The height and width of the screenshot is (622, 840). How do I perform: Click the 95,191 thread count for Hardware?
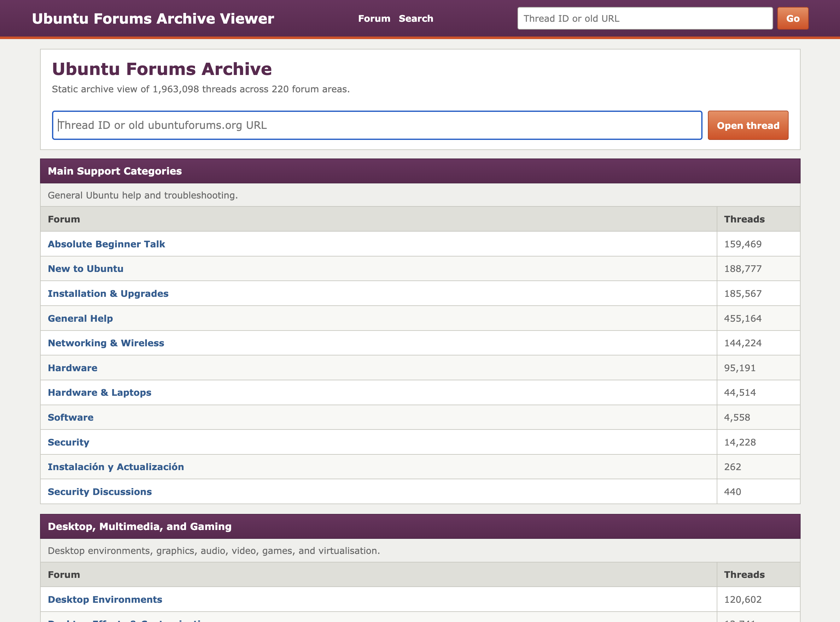[740, 368]
